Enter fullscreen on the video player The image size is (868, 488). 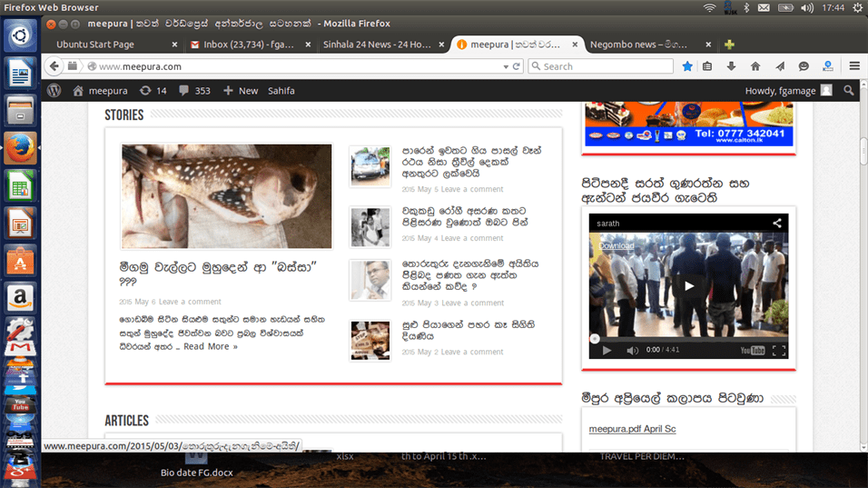[778, 350]
